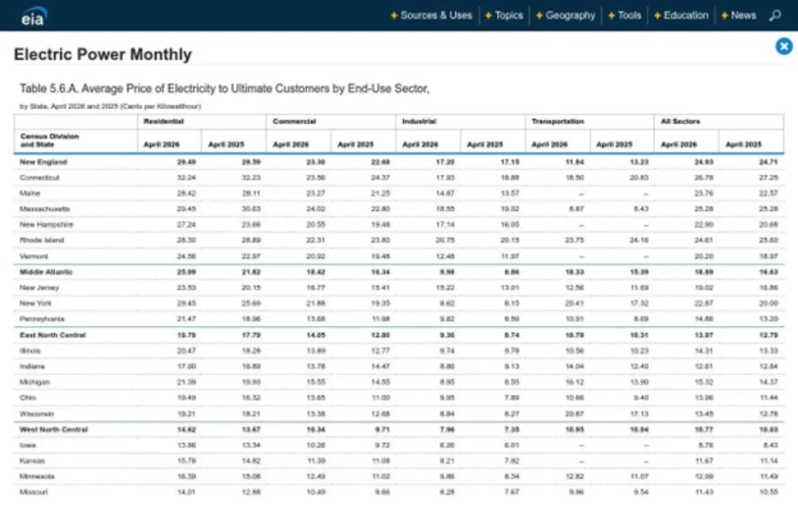Screen dimensions: 798x532
Task: Select the New Hampshire row label
Action: (47, 225)
